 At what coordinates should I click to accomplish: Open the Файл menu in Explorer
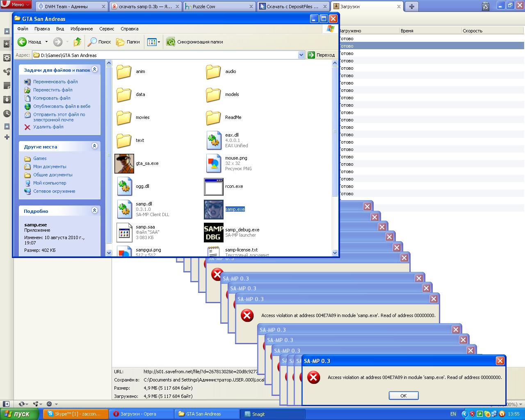coord(23,29)
